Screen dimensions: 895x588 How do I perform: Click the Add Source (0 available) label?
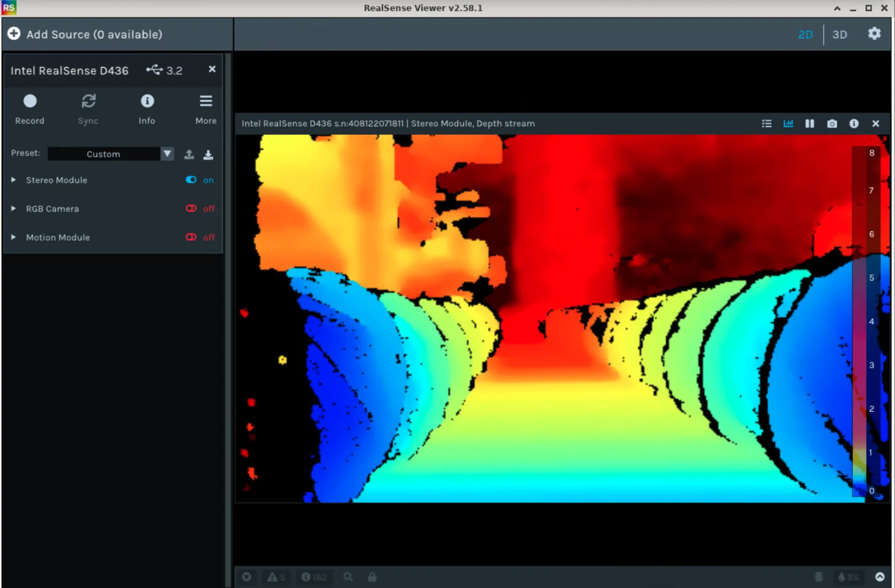click(x=94, y=34)
